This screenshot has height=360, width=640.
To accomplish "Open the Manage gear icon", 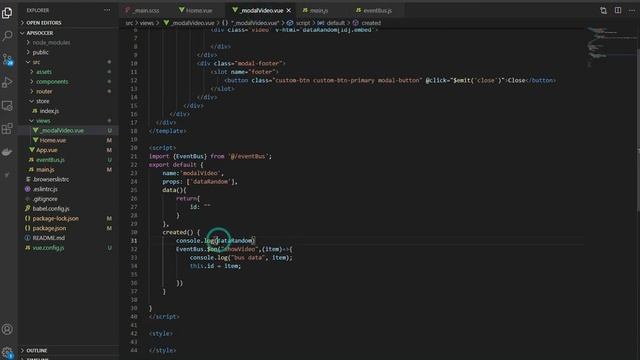I will [7, 352].
